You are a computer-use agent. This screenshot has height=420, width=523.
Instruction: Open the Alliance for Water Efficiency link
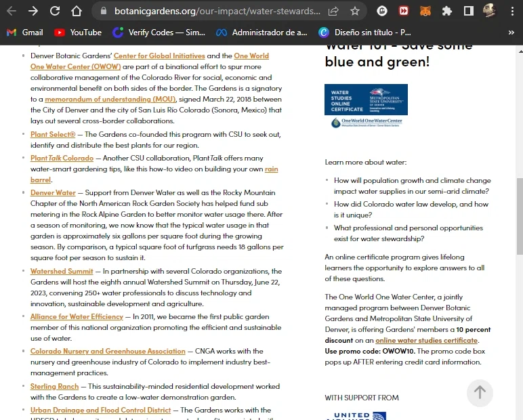click(x=77, y=316)
